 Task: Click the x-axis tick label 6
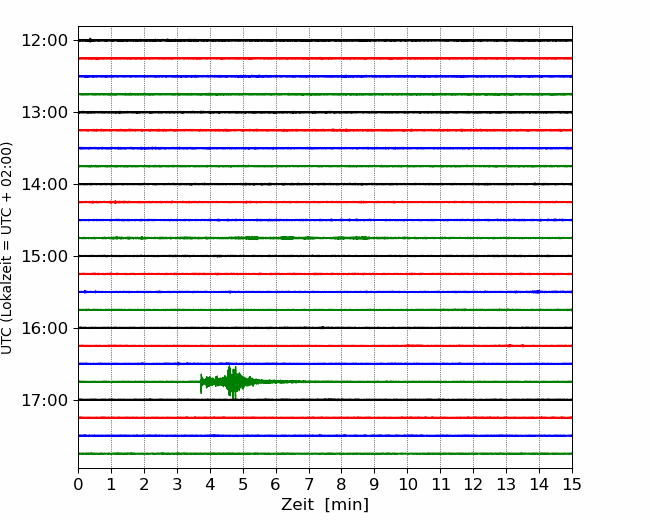pyautogui.click(x=276, y=484)
